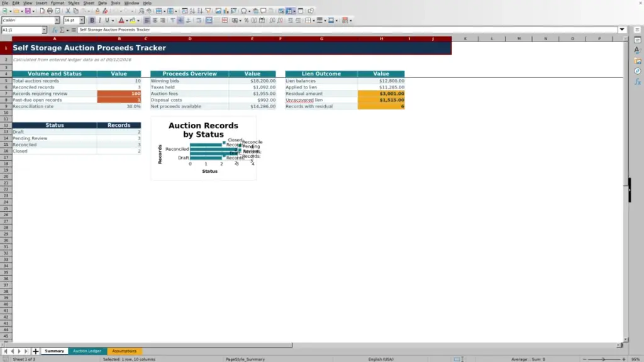Switch to the Auction Ledger sheet tab
This screenshot has height=362, width=644.
click(x=87, y=351)
